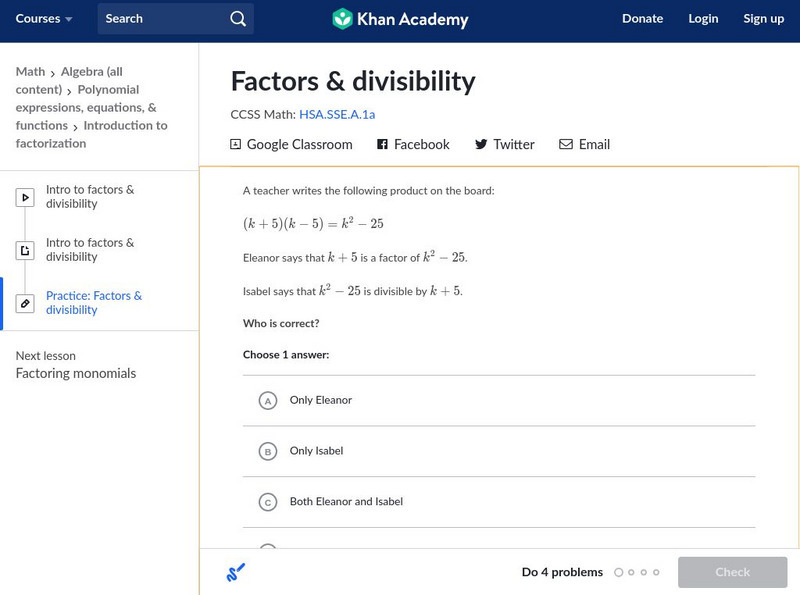This screenshot has height=595, width=800.
Task: Click the Google Classroom share icon
Action: click(236, 144)
